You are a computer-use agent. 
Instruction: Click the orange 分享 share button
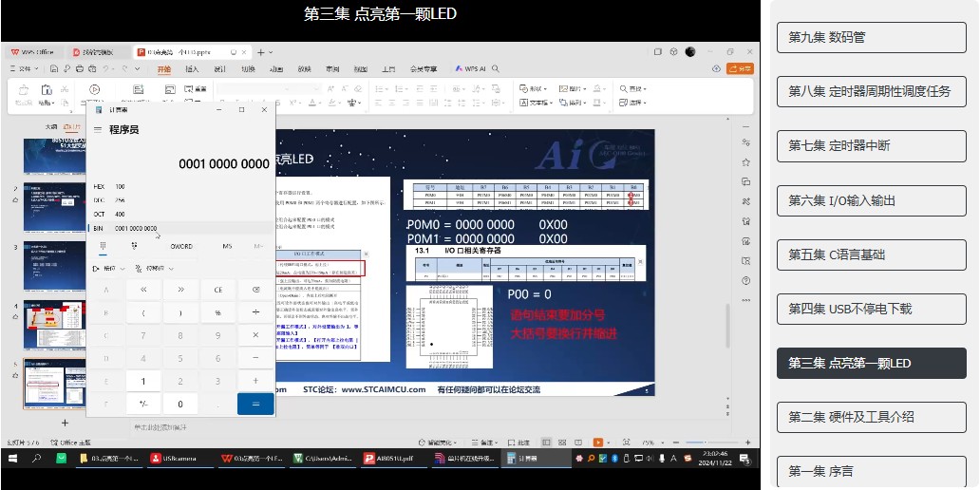click(740, 68)
